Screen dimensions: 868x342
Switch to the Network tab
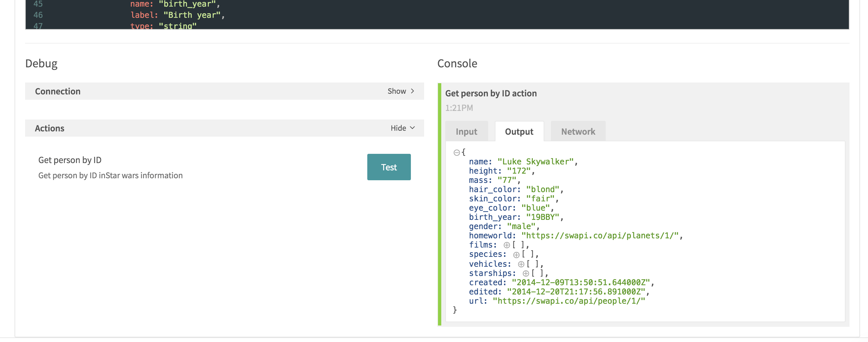pyautogui.click(x=578, y=131)
